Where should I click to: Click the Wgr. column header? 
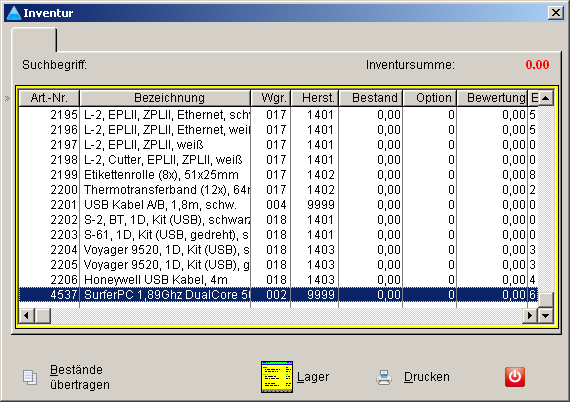pos(271,98)
